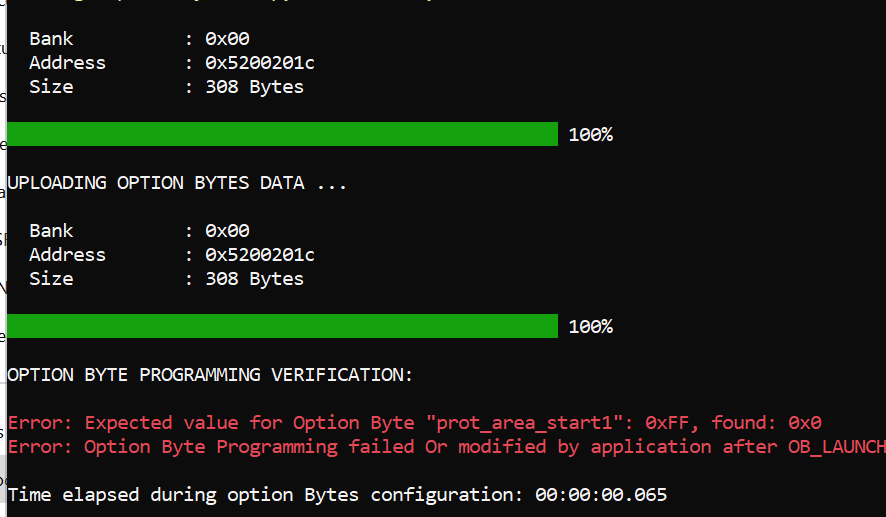Select "308 Bytes" above the first progress bar
This screenshot has height=517, width=886.
(254, 87)
